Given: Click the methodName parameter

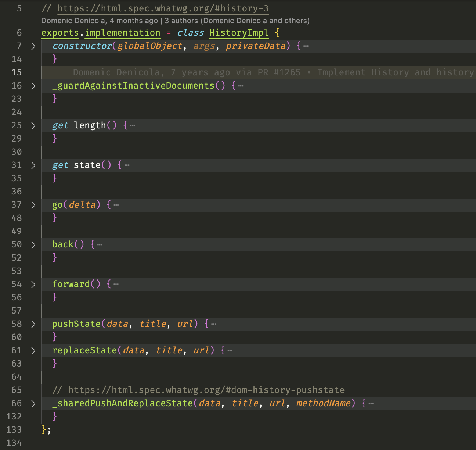Looking at the screenshot, I should pyautogui.click(x=324, y=403).
